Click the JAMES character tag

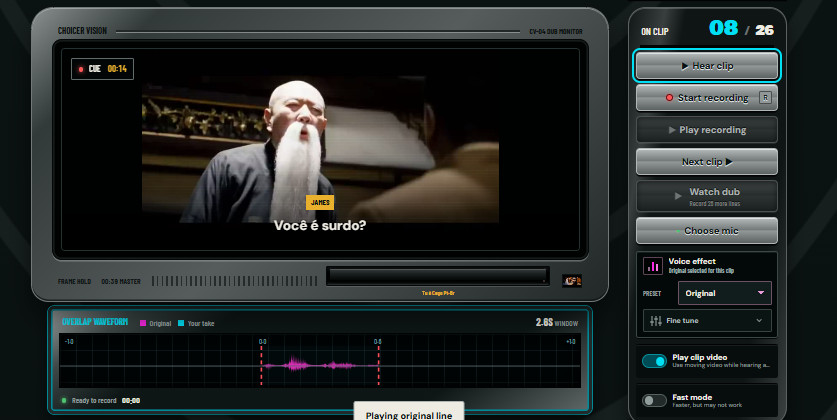pyautogui.click(x=320, y=202)
